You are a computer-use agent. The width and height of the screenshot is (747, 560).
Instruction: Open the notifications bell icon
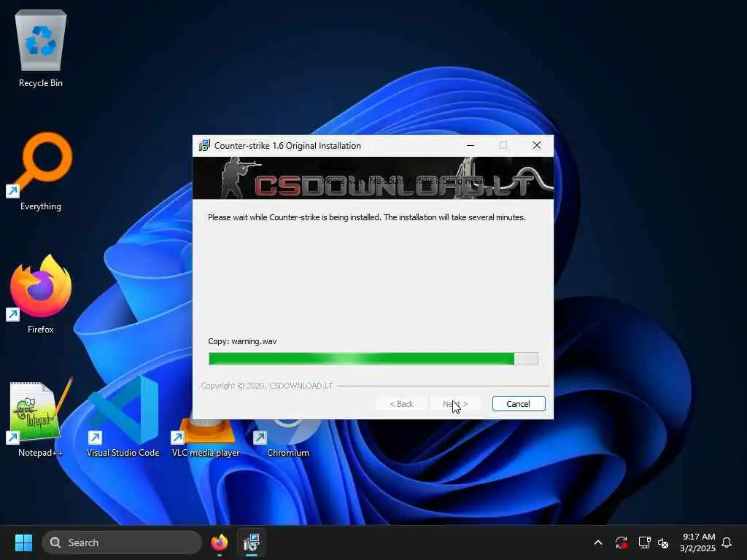pos(727,542)
